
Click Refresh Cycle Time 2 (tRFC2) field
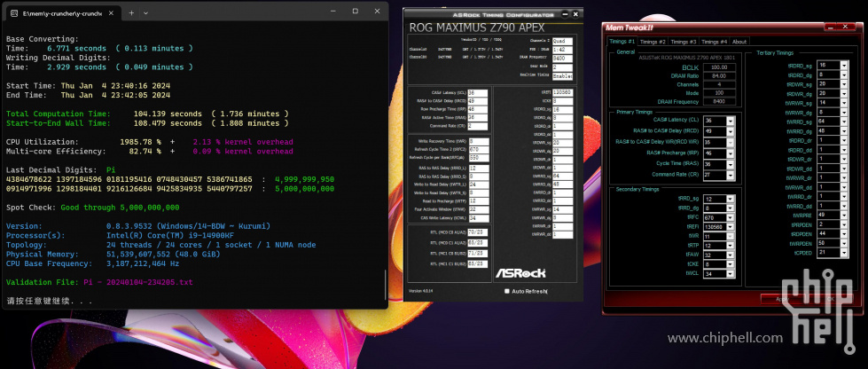[479, 150]
